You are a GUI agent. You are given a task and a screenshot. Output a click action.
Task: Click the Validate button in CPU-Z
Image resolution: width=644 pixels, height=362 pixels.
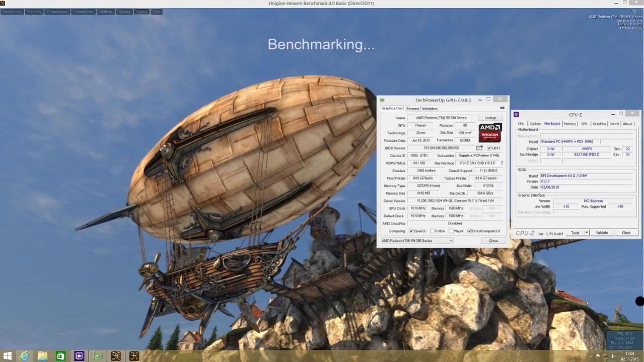tap(602, 233)
